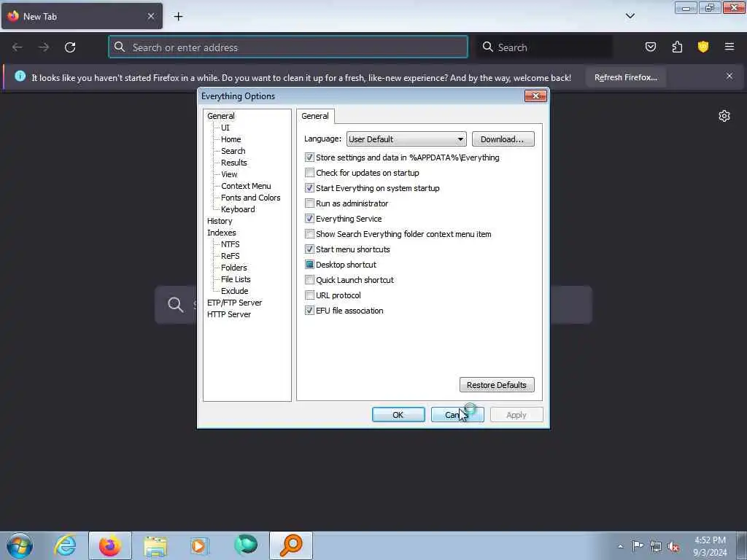Switch to Firefox on the taskbar
This screenshot has height=560, width=747.
pos(110,545)
